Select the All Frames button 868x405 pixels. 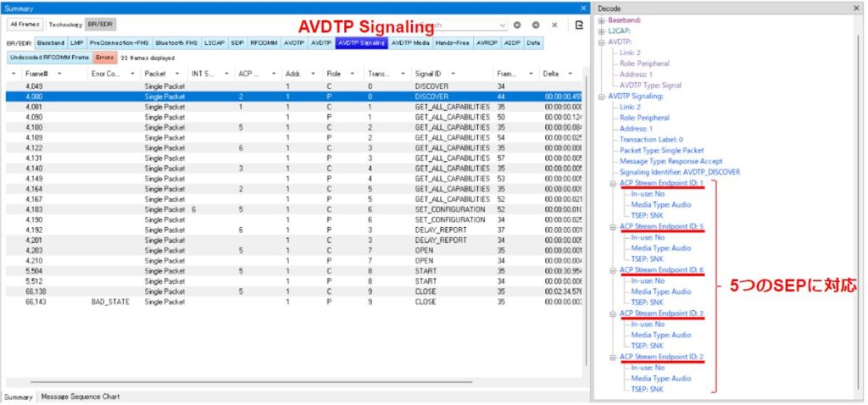coord(23,25)
